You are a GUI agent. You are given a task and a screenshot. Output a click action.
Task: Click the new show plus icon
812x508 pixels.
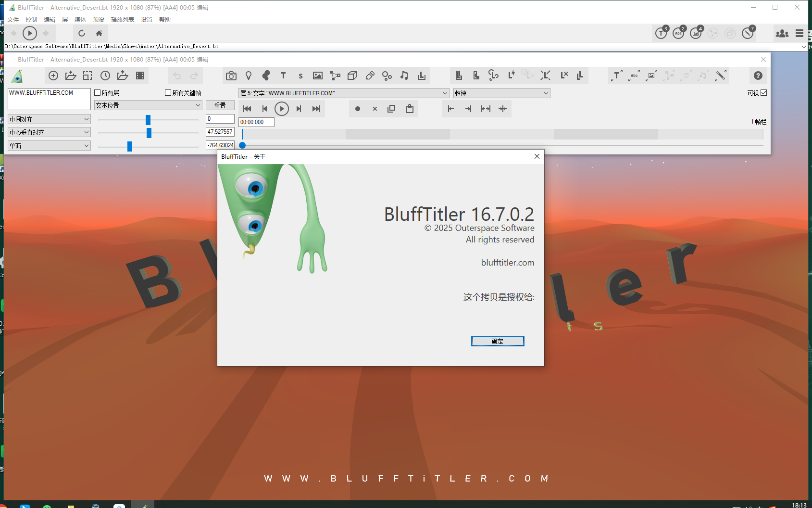(53, 76)
